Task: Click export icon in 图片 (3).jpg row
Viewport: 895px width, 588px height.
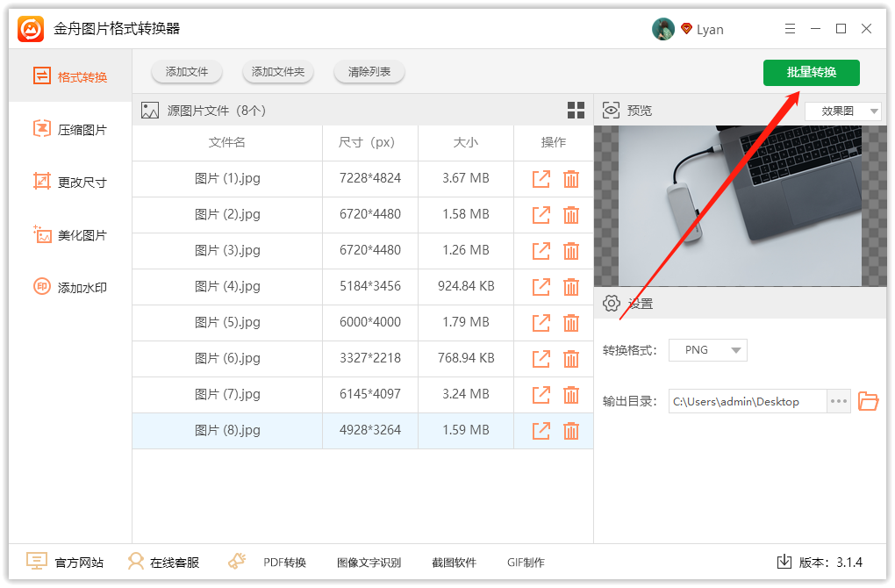Action: click(541, 251)
